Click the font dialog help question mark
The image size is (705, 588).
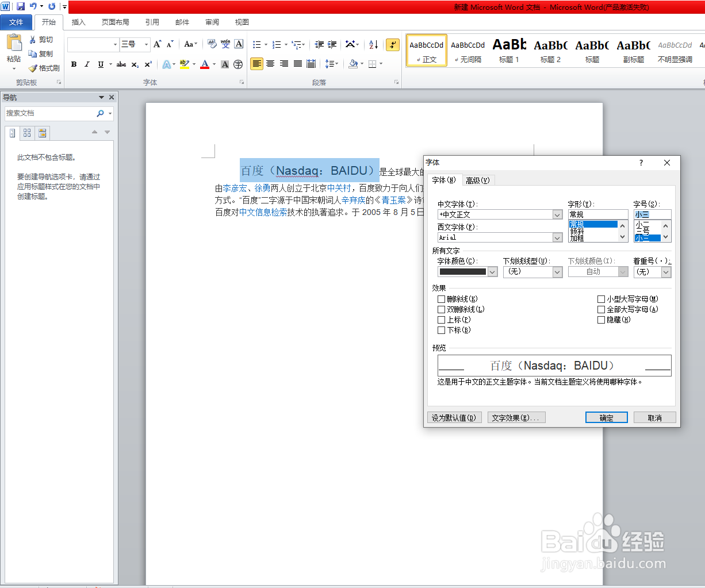point(641,163)
